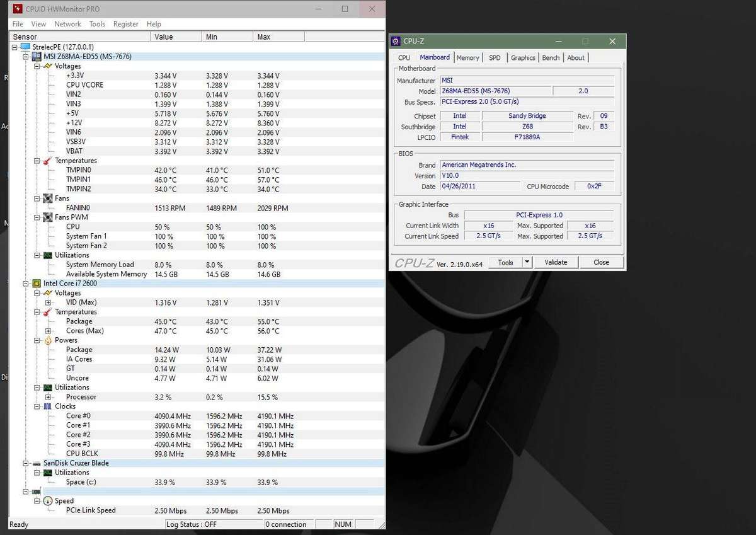756x535 pixels.
Task: Collapse the StrelecPE root node
Action: [14, 47]
